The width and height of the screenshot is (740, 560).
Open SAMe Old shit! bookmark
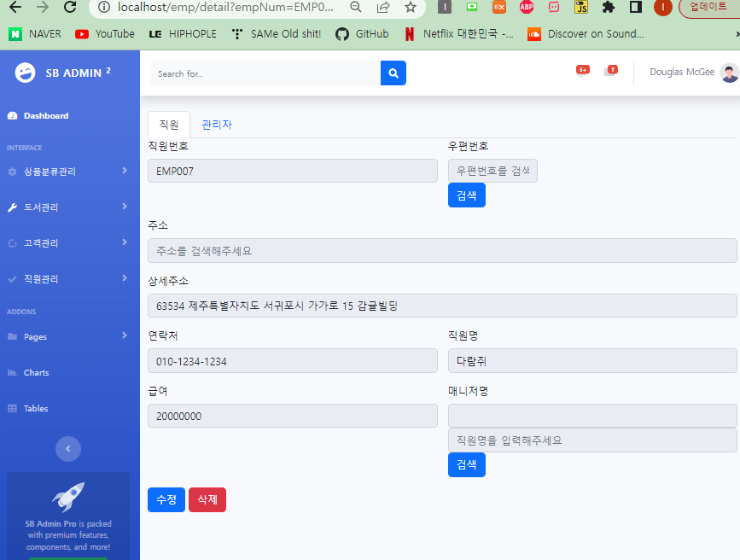coord(277,34)
